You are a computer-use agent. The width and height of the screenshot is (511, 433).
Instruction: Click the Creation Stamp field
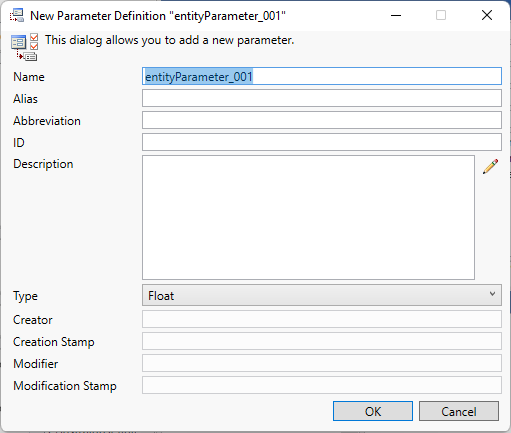322,341
